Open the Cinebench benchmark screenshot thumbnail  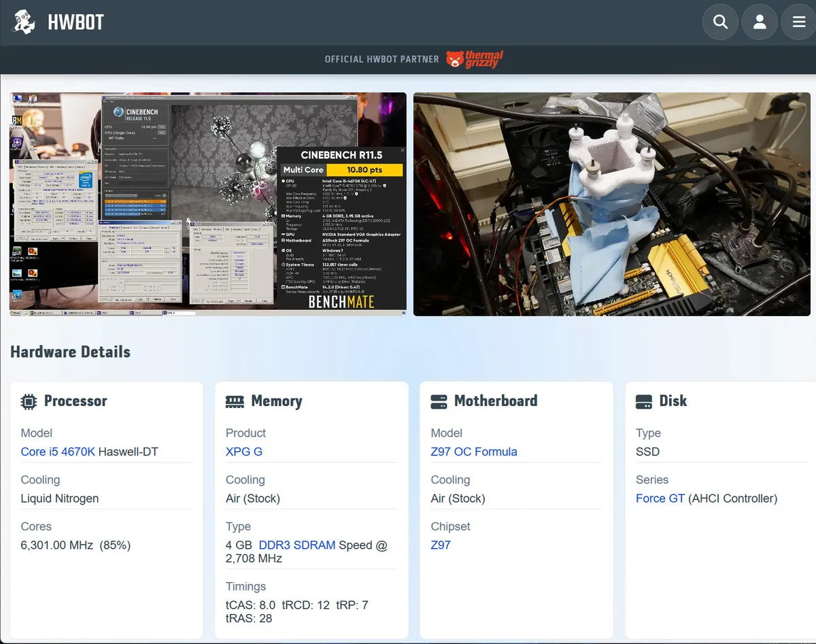pyautogui.click(x=208, y=204)
